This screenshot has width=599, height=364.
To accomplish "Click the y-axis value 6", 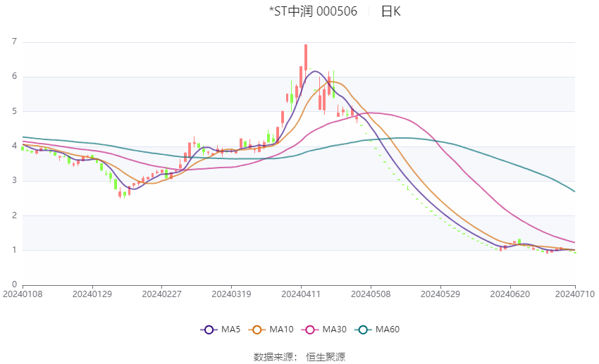I will click(15, 76).
